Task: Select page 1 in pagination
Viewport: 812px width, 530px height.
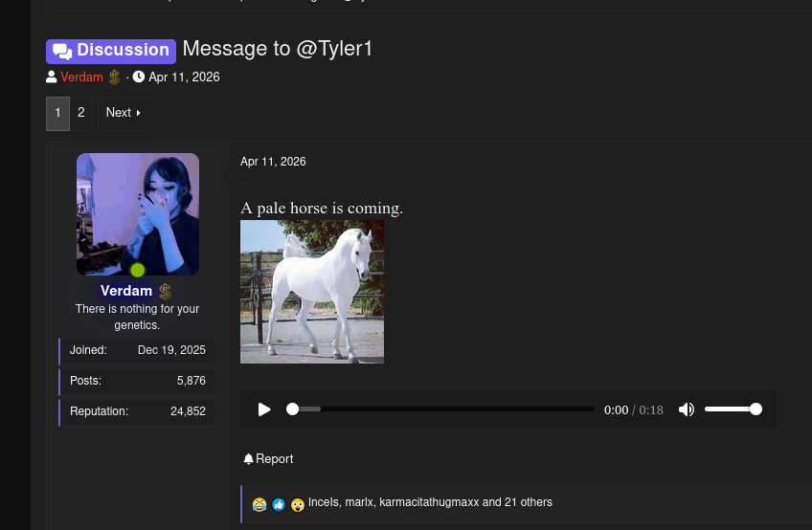Action: (58, 113)
